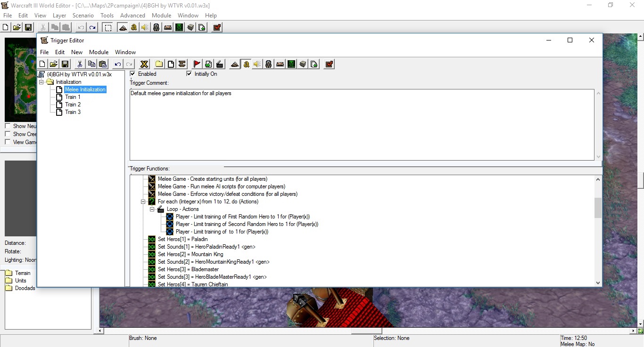Select 'Set Heros[3] = Blademaster' action

[x=189, y=269]
